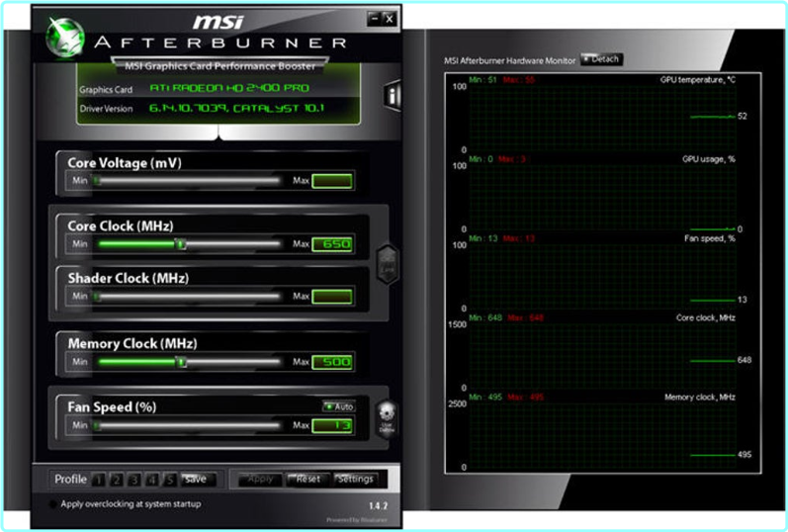Select profile slot 5
788x532 pixels.
(x=169, y=480)
